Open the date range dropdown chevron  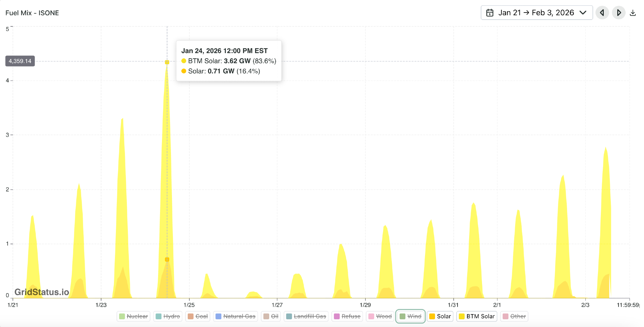point(583,13)
